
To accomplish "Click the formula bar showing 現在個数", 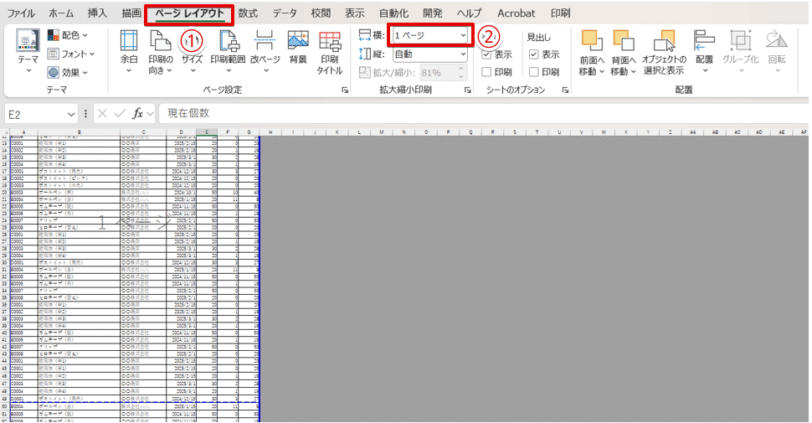I will [483, 113].
